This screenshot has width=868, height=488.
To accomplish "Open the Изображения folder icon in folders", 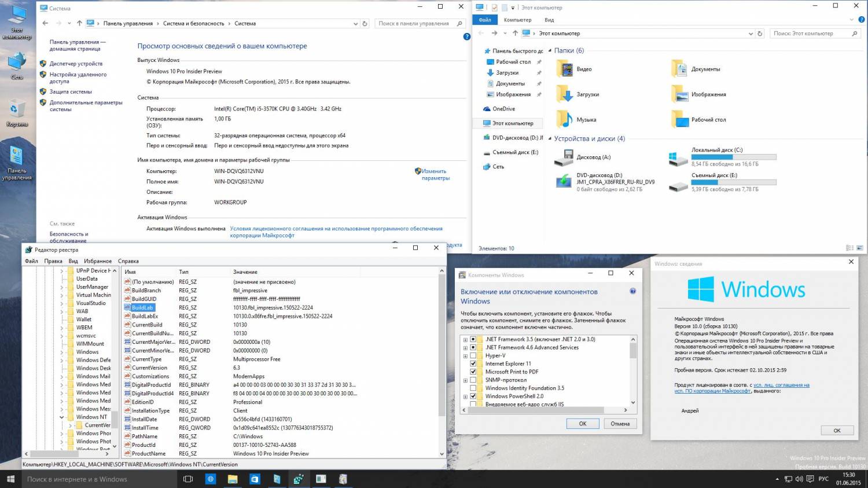I will (679, 94).
